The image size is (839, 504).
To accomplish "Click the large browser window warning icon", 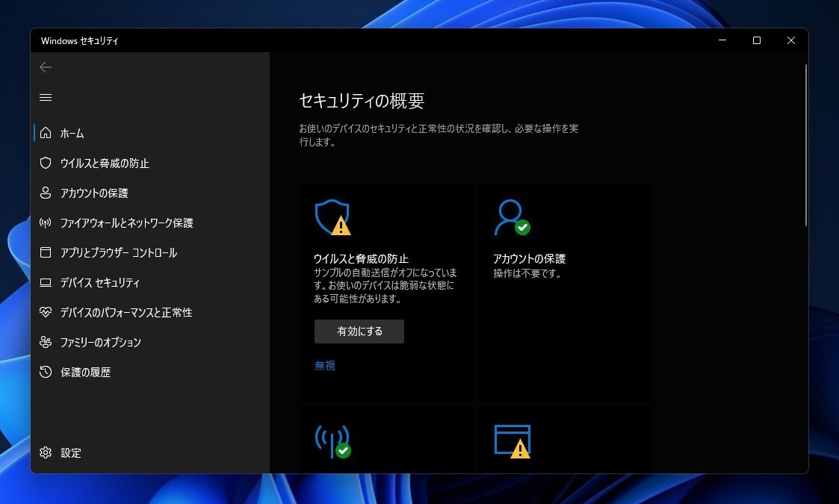I will click(x=512, y=441).
